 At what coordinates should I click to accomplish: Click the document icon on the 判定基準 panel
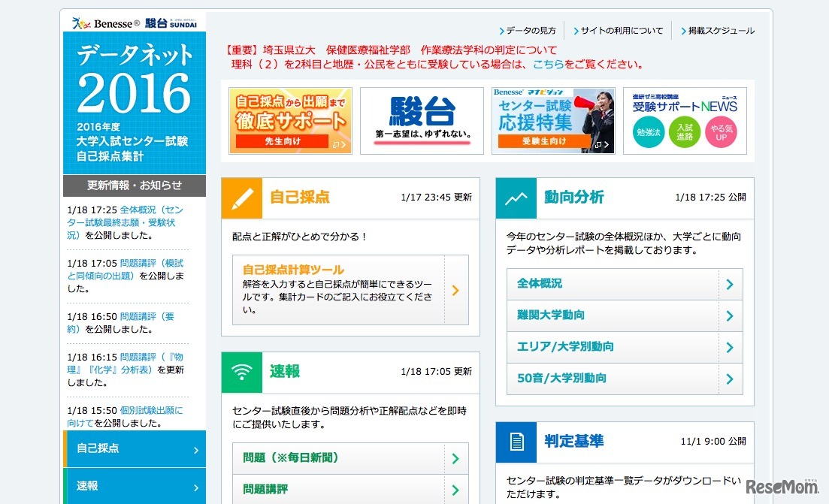(x=516, y=442)
